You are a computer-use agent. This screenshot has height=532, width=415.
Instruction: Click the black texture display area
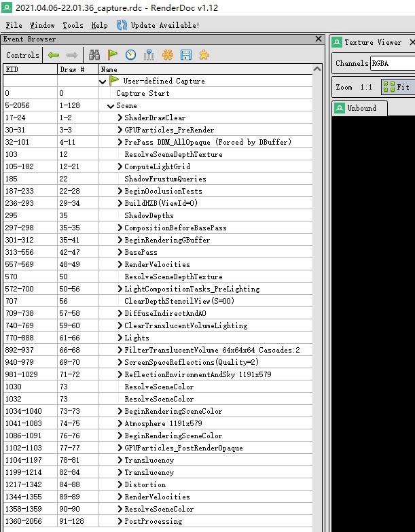click(x=374, y=323)
